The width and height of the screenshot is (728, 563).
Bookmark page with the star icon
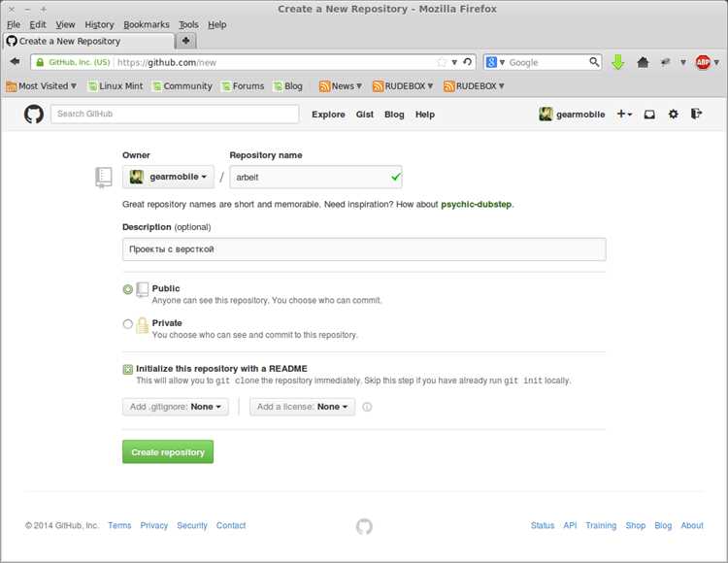click(x=442, y=62)
